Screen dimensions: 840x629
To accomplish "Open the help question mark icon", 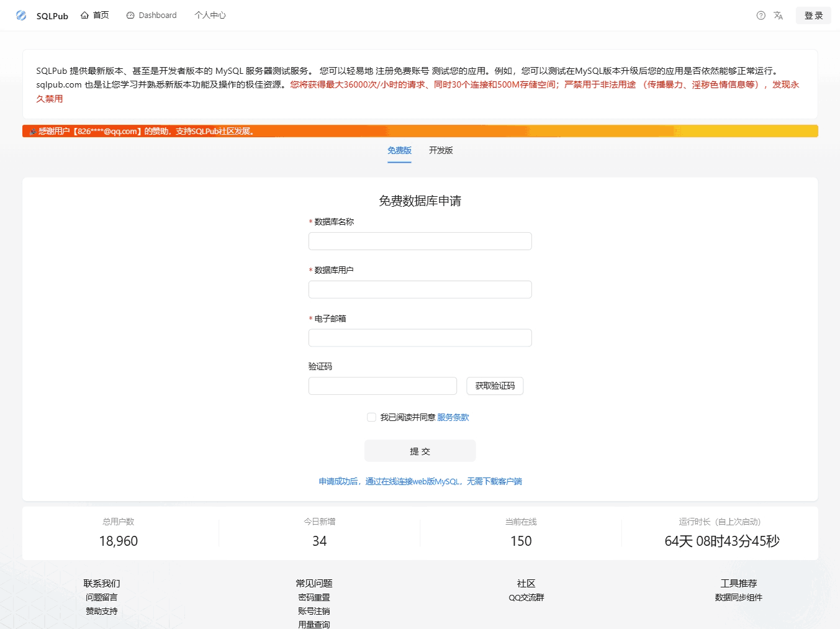I will click(761, 16).
